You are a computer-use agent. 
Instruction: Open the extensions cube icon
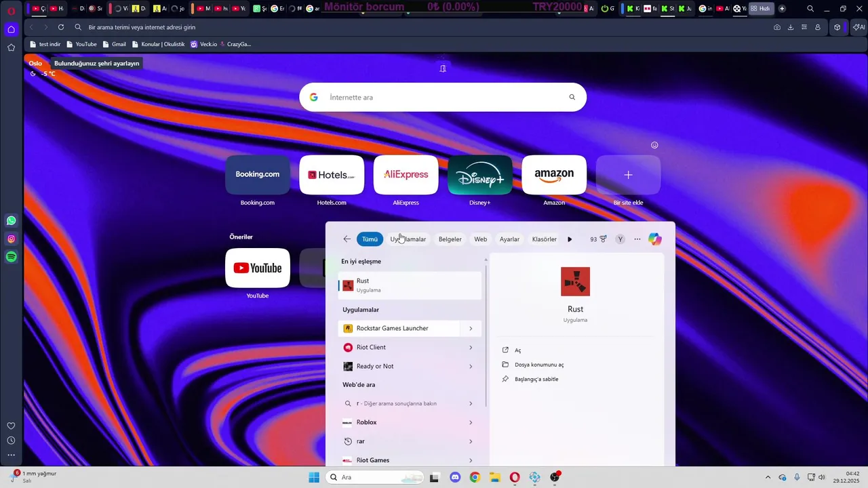point(837,27)
